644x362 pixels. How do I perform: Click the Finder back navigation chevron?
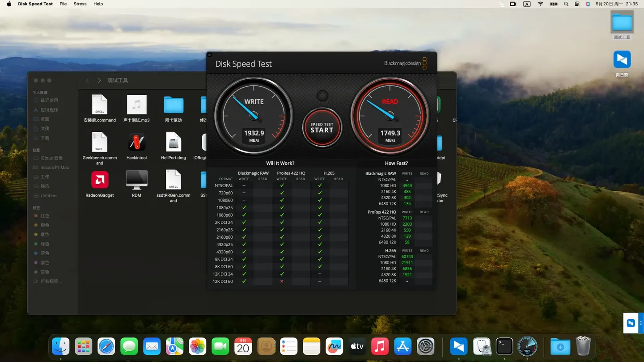tap(87, 80)
